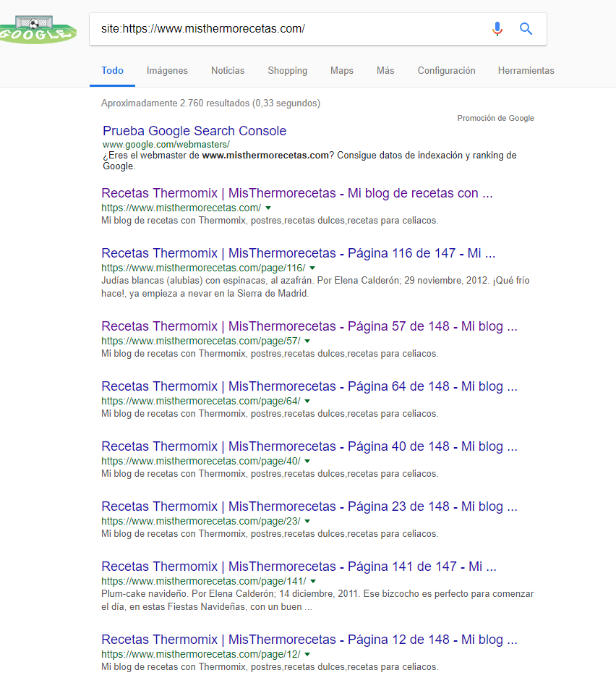Click the www.google.com/webmasters/ URL
Screen dimensions: 616x683
tap(166, 144)
